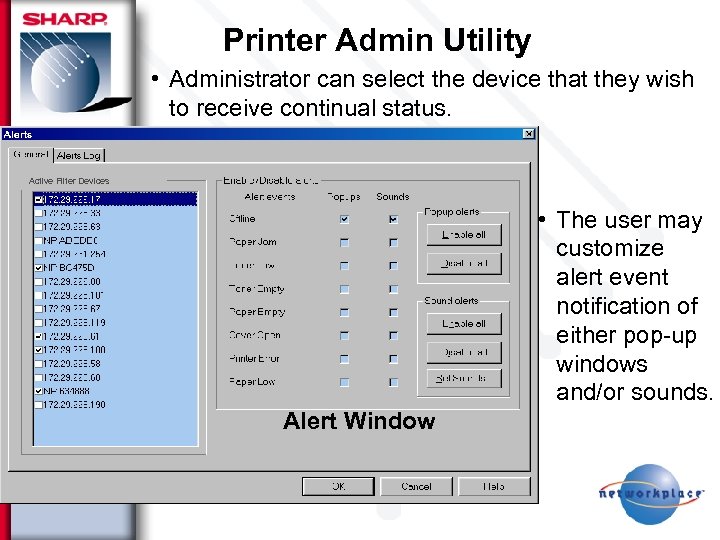This screenshot has width=720, height=540.
Task: Enable Toner Empty popup checkbox
Action: 344,289
